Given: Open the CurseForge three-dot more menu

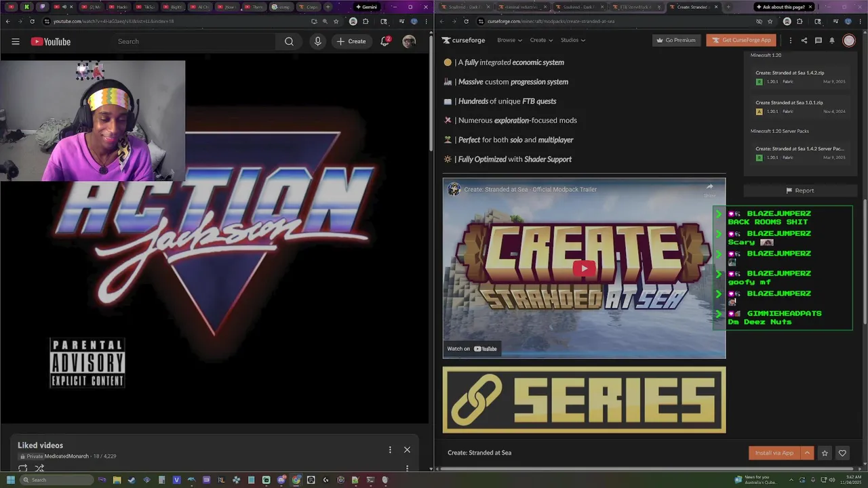Looking at the screenshot, I should click(790, 41).
